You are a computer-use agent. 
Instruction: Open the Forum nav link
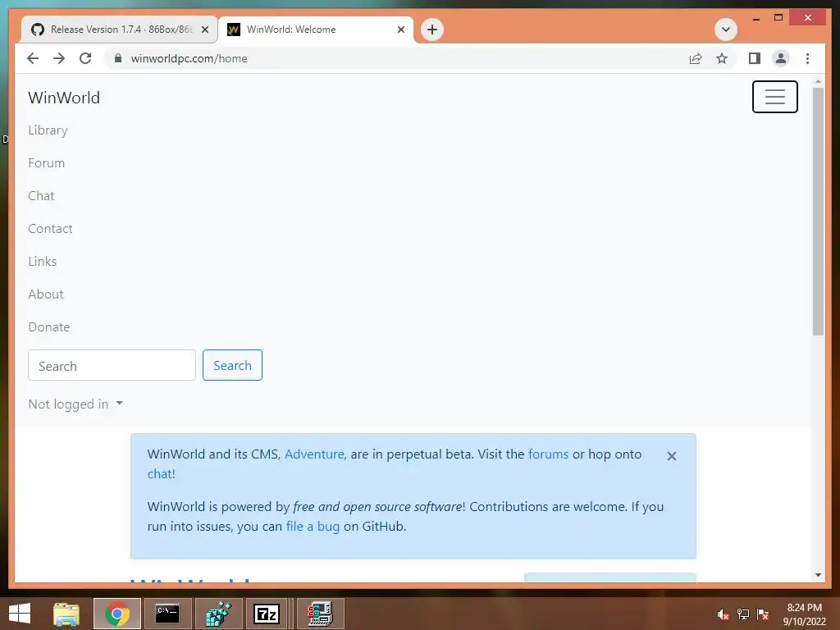(x=46, y=163)
